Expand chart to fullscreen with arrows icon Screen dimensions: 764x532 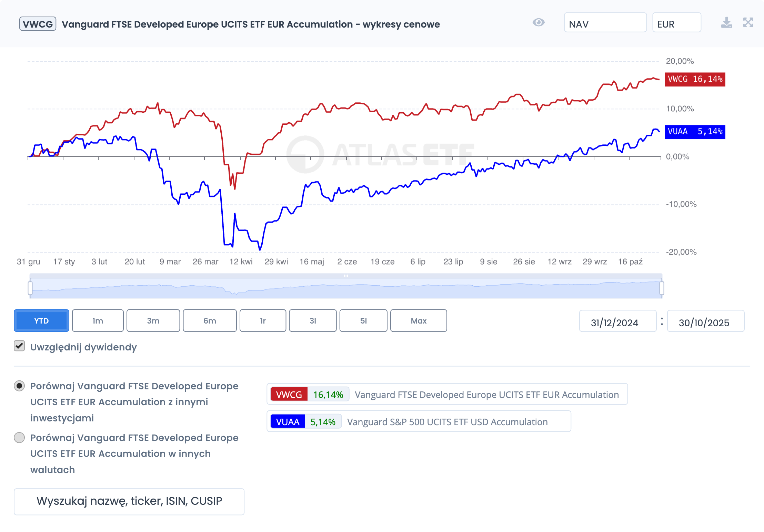748,23
